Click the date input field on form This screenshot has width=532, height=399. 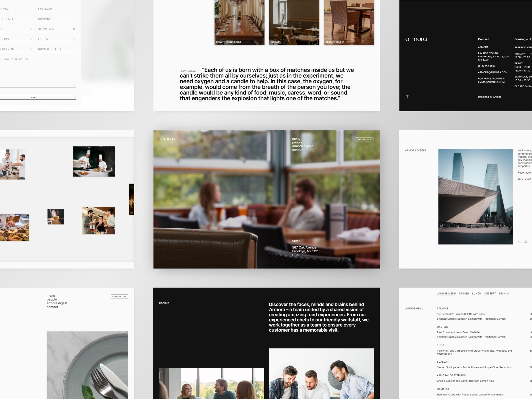(x=55, y=29)
